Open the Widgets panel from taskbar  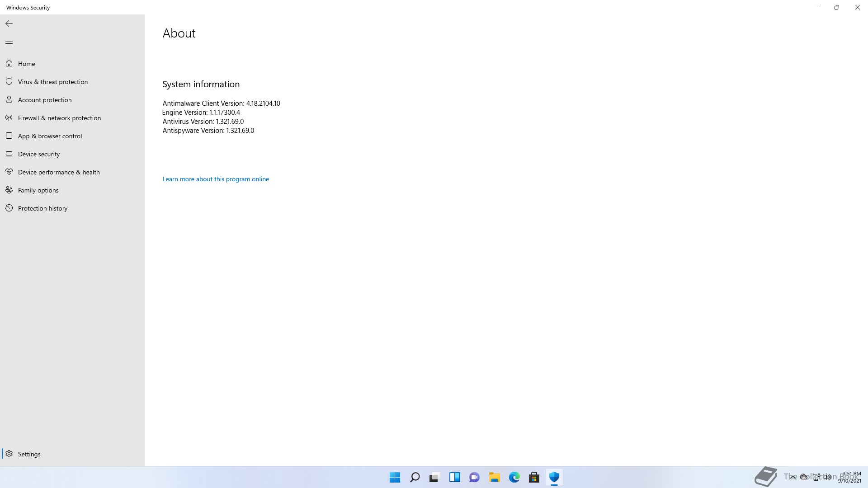[x=454, y=477]
